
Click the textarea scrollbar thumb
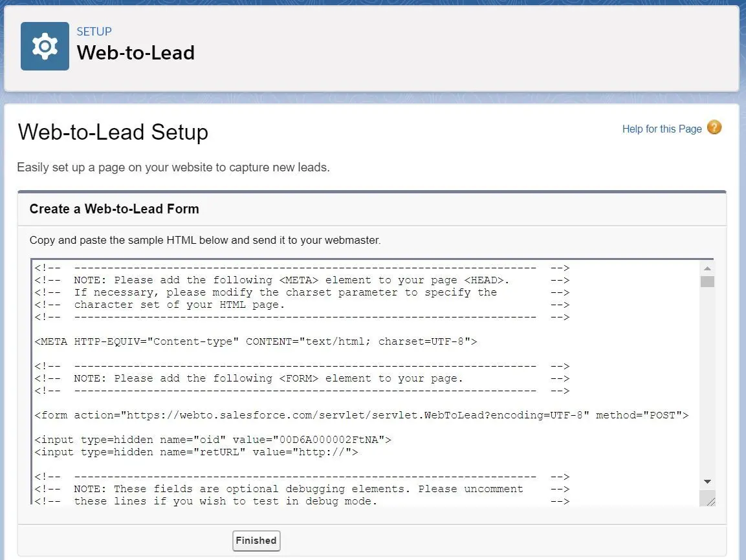(707, 281)
